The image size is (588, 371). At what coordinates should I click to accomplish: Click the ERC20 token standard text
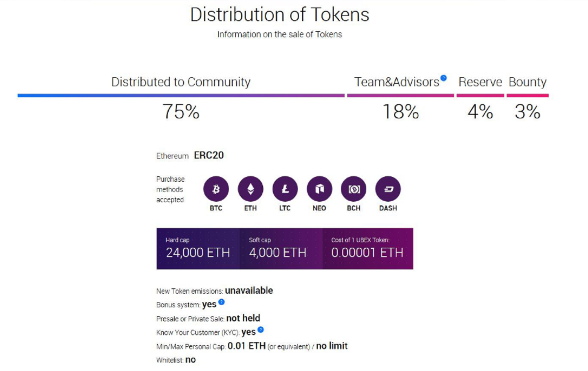pyautogui.click(x=209, y=155)
